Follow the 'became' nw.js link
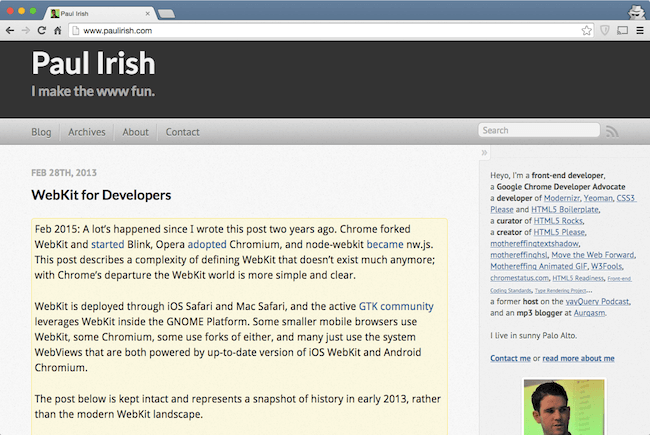 point(385,244)
